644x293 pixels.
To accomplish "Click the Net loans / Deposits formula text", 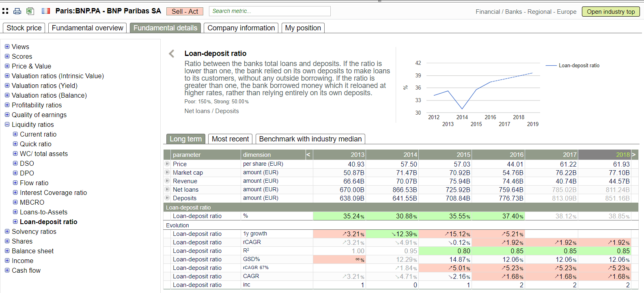I will 211,111.
